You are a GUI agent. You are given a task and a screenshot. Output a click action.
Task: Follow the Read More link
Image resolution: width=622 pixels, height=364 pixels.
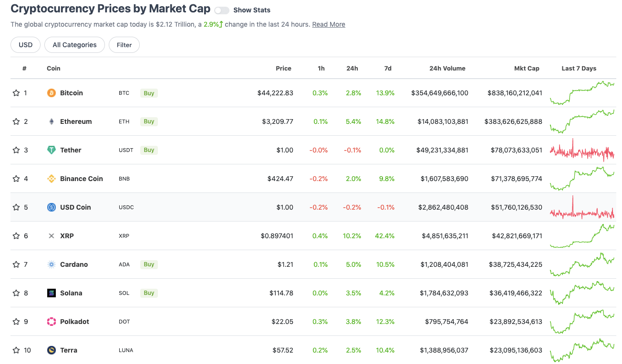[x=329, y=24]
